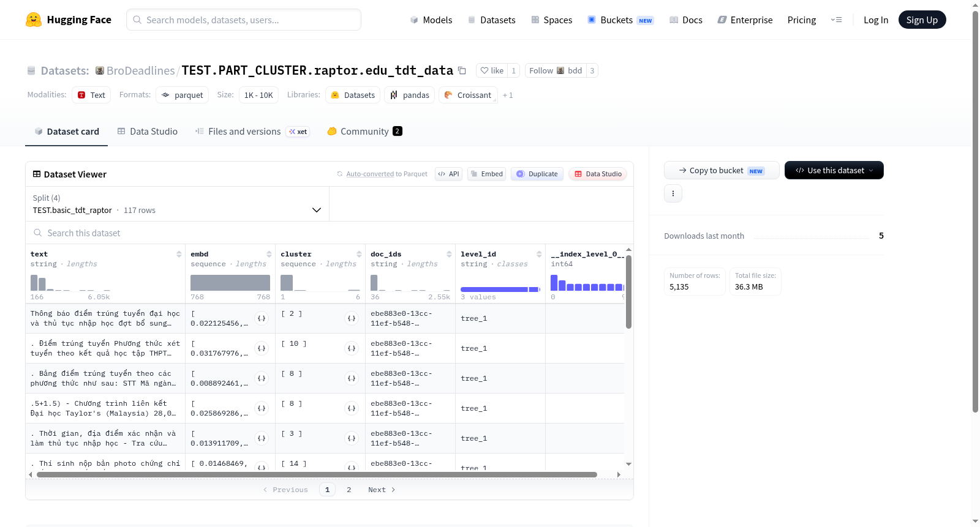Image resolution: width=980 pixels, height=527 pixels.
Task: Open Auto-converted to Parquet link
Action: [386, 174]
